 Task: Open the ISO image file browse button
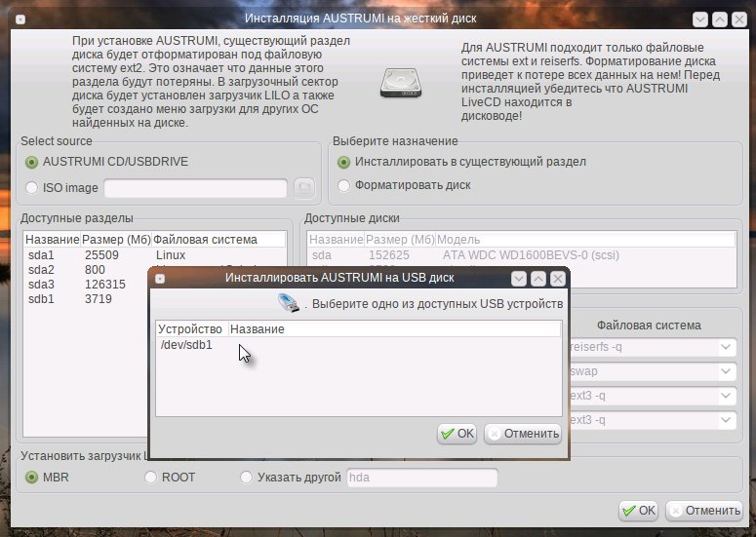point(304,187)
